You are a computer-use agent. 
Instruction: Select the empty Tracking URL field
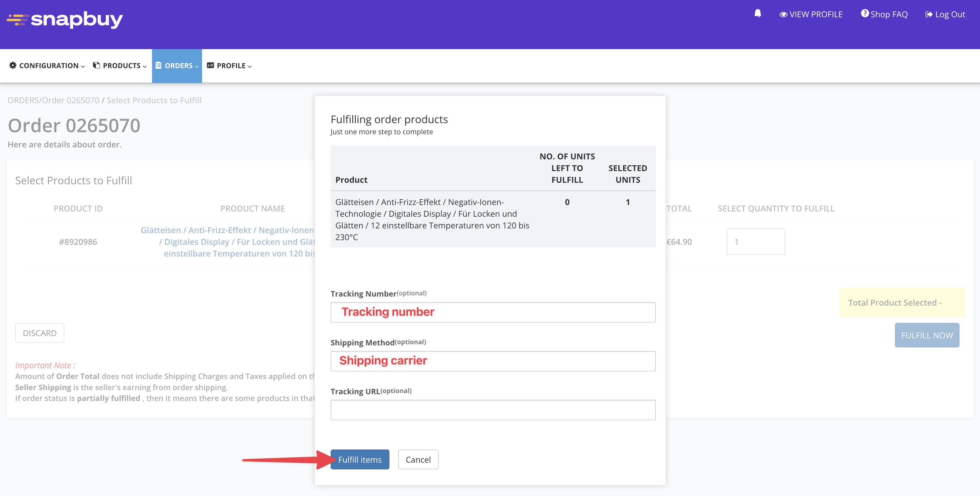(493, 410)
